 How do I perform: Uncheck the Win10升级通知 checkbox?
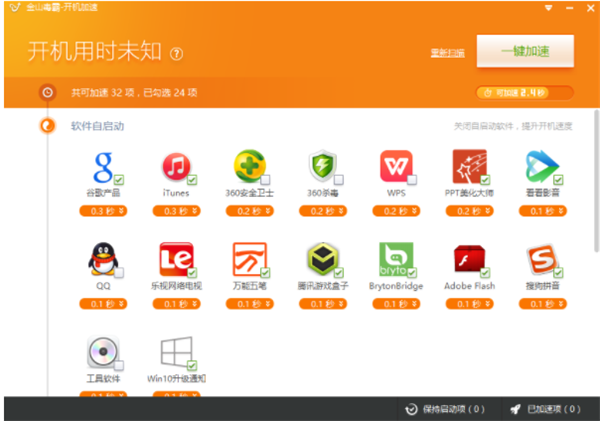[192, 366]
